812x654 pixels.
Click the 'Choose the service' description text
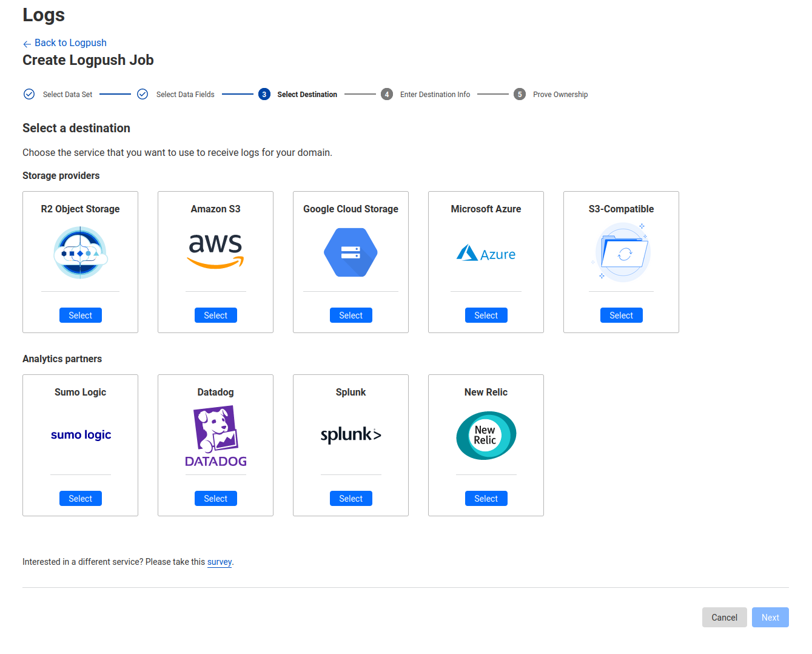(177, 152)
